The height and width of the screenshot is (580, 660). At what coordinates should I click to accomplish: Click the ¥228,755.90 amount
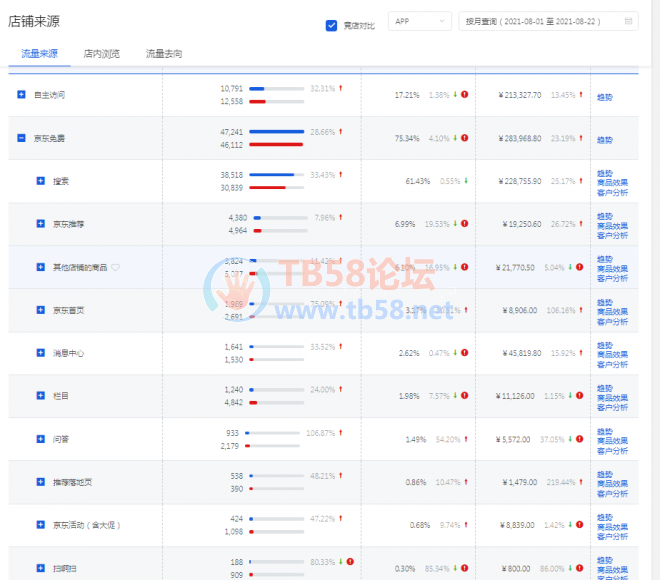tap(520, 181)
